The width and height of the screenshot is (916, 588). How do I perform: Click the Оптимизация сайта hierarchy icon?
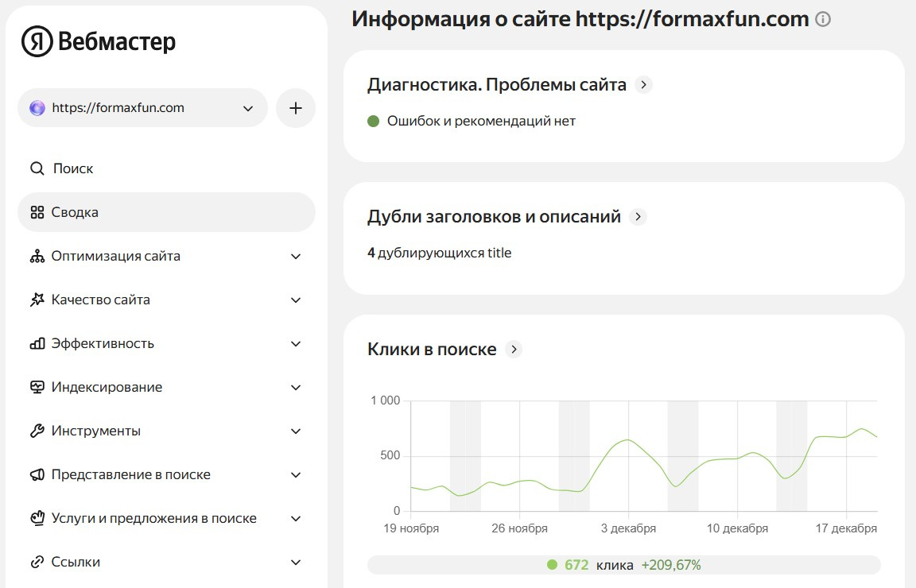click(37, 257)
